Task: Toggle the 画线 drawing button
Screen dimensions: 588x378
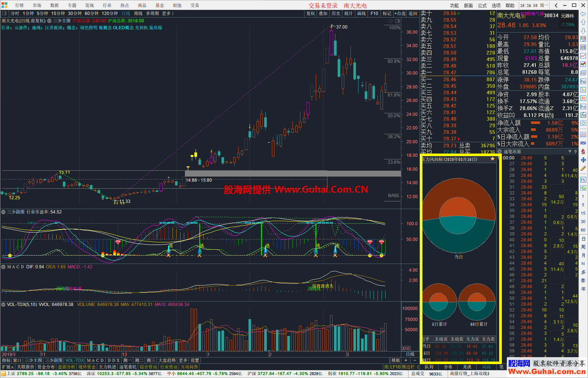Action: pos(361,14)
